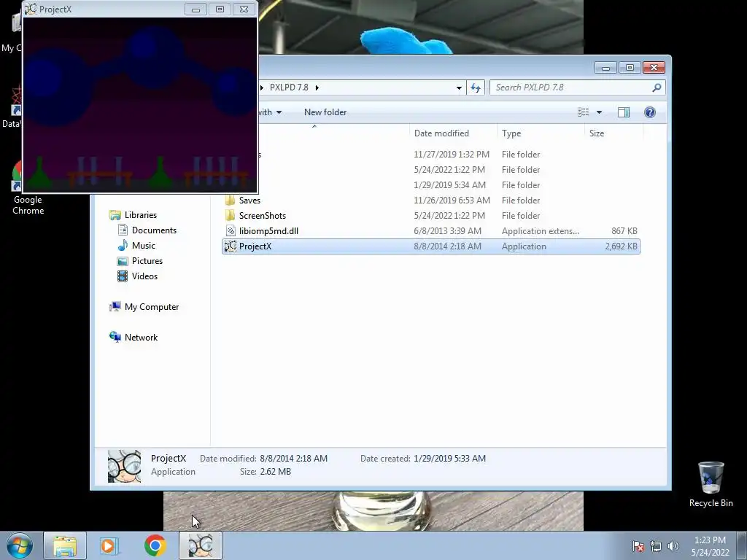Viewport: 747px width, 560px height.
Task: Close the ProjectX game window
Action: [x=244, y=9]
